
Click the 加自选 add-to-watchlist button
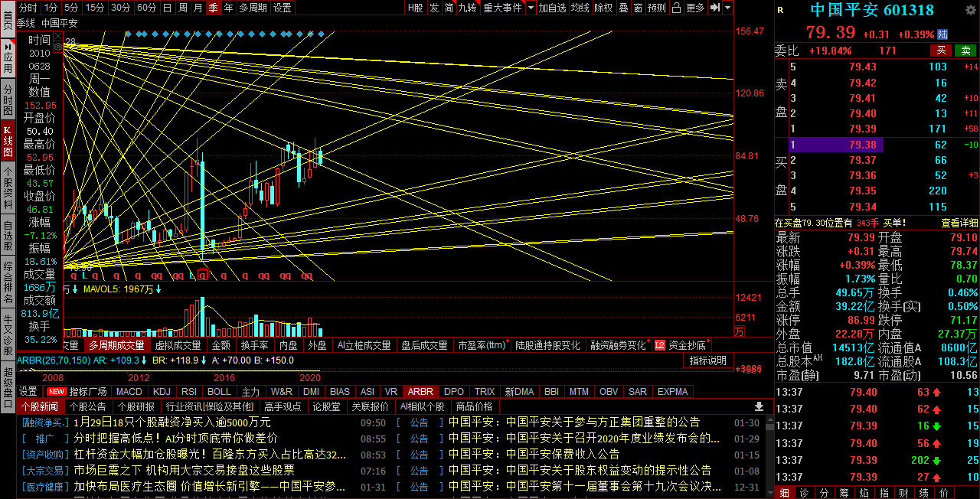(x=553, y=8)
